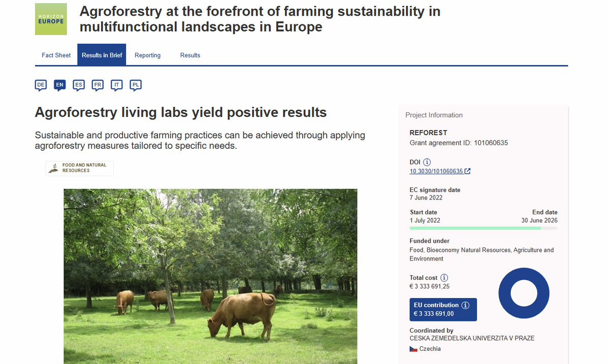
Task: Switch to Polish (PL) language
Action: click(136, 85)
